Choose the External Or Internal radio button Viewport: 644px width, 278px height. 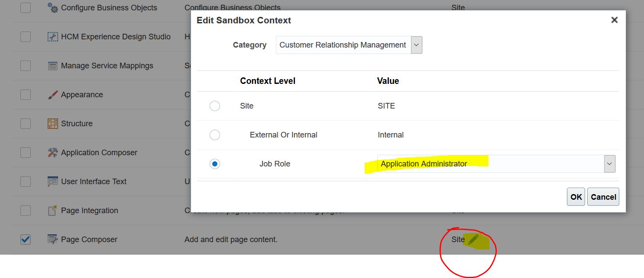pos(215,134)
